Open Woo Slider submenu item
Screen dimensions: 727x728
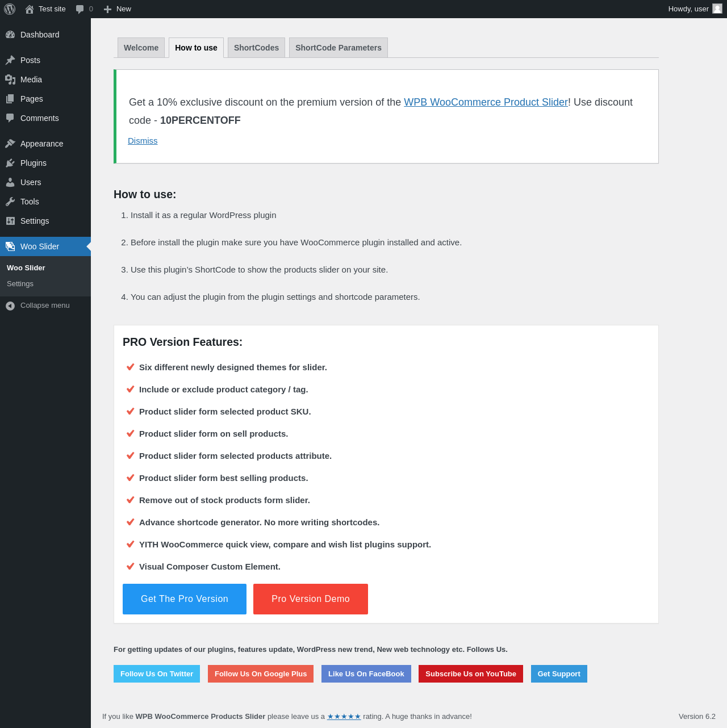pyautogui.click(x=26, y=267)
